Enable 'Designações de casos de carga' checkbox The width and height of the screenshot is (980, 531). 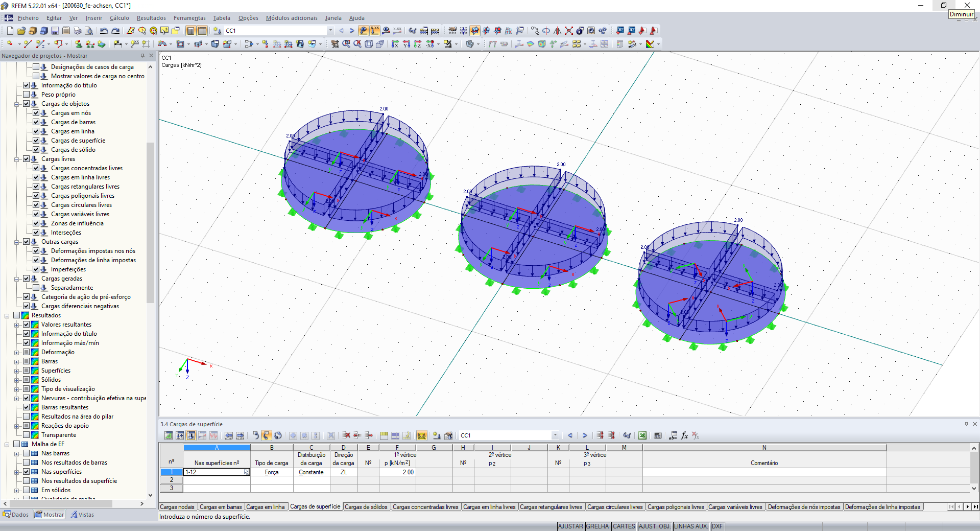coord(36,67)
